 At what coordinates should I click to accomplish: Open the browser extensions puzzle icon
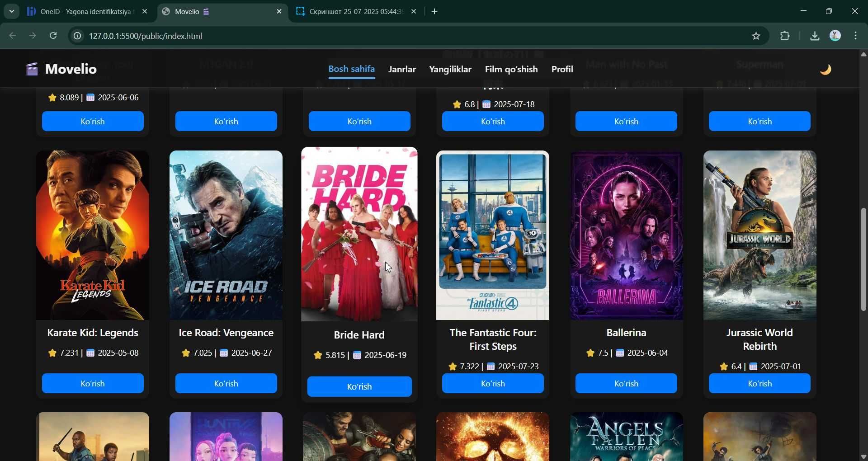(x=785, y=36)
